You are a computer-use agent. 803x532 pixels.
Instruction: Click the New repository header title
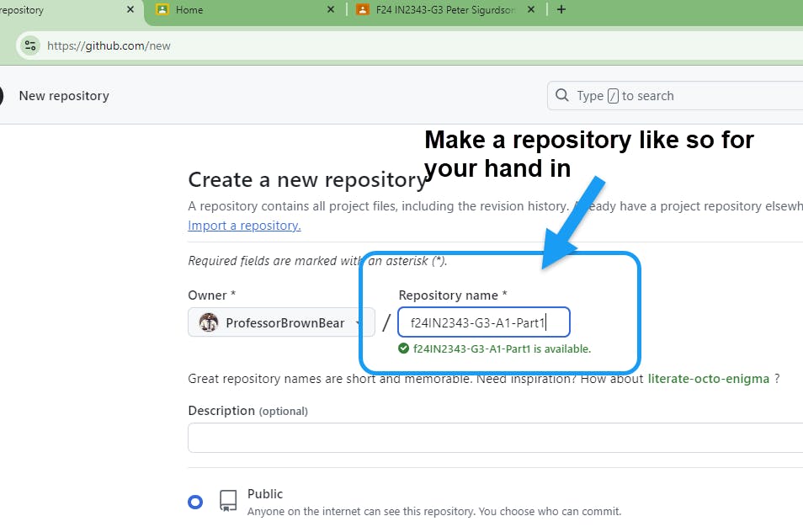(x=64, y=96)
